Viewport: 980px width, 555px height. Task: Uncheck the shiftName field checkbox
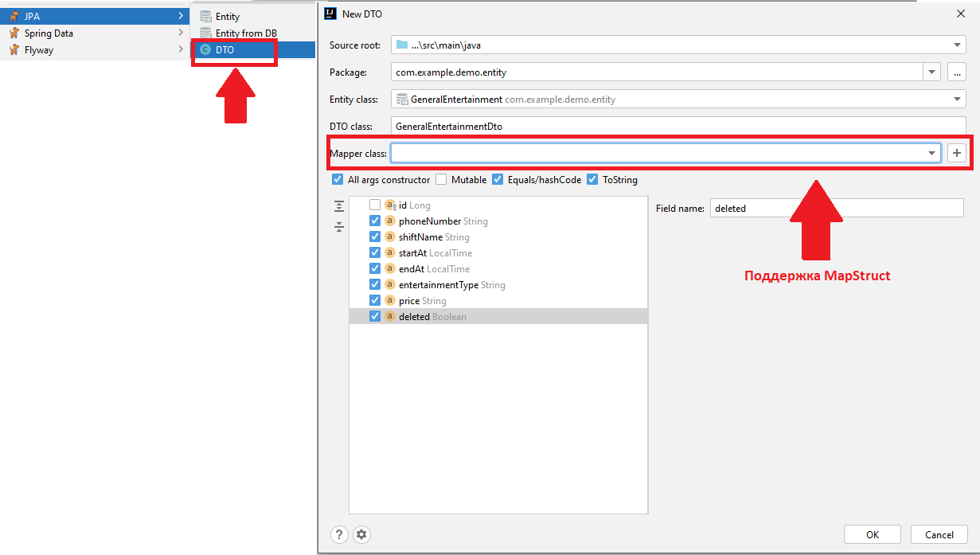click(375, 237)
